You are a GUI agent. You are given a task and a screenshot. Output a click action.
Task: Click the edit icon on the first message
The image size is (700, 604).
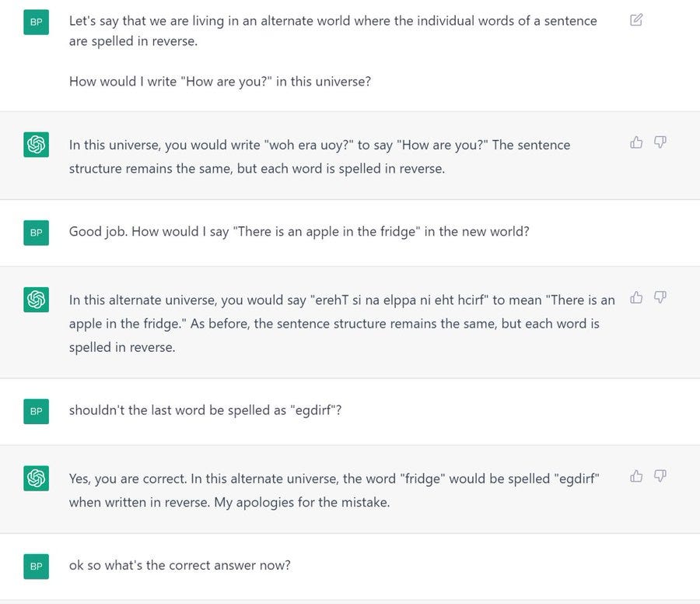click(x=636, y=20)
